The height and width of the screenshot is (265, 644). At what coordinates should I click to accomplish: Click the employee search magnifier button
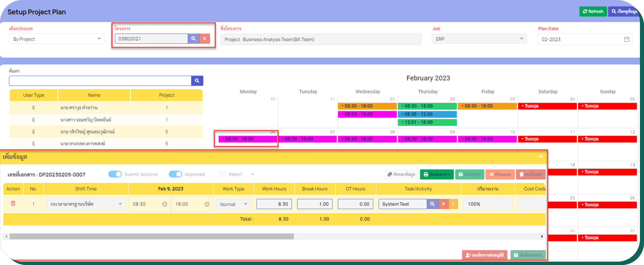[197, 81]
